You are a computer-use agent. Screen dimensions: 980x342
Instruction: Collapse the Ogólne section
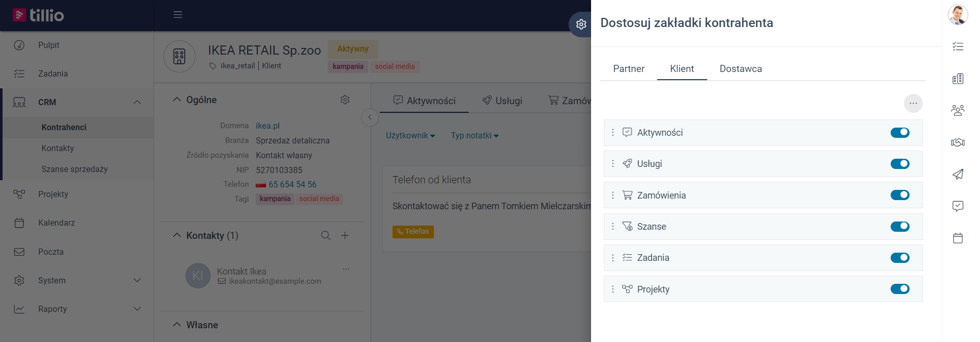tap(177, 100)
